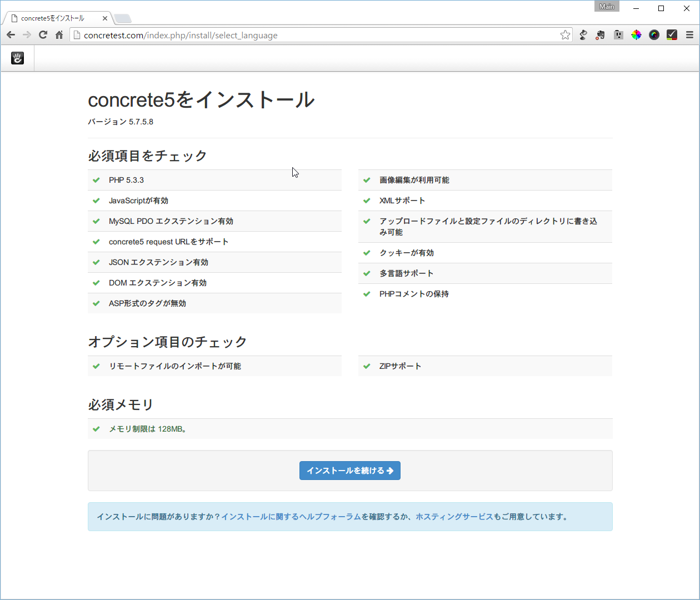Click check icon beside ZIPサポート
Screen dimensions: 700x600
tap(367, 366)
